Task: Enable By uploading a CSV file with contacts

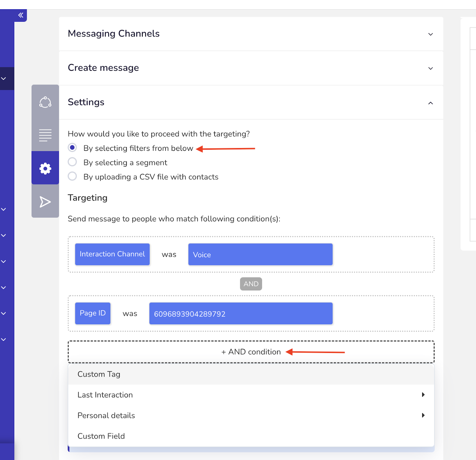Action: point(72,176)
